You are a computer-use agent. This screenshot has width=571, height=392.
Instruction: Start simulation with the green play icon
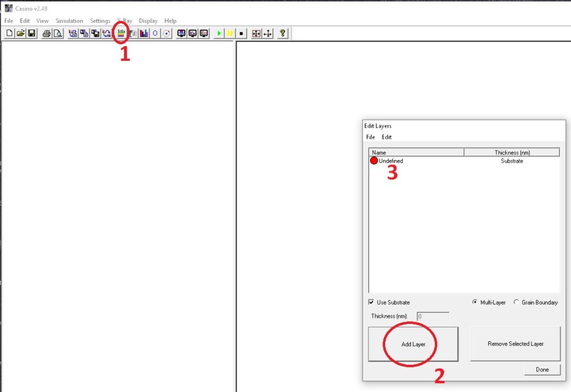[219, 33]
